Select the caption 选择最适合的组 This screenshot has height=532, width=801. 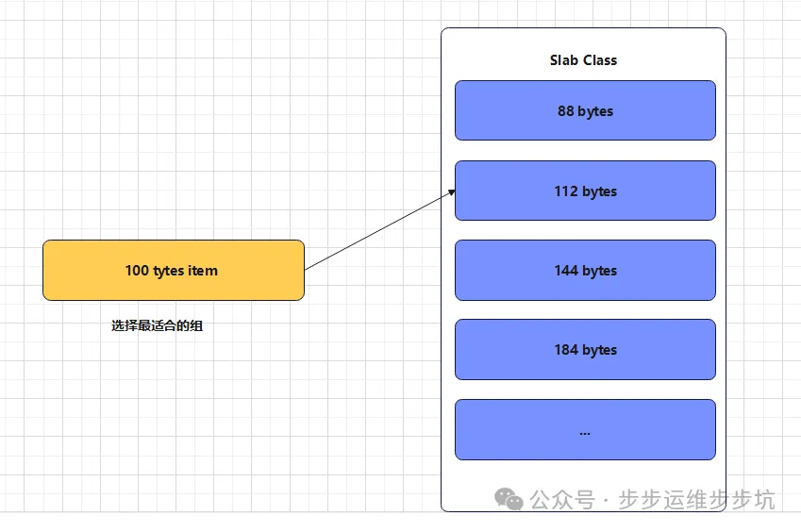point(157,326)
